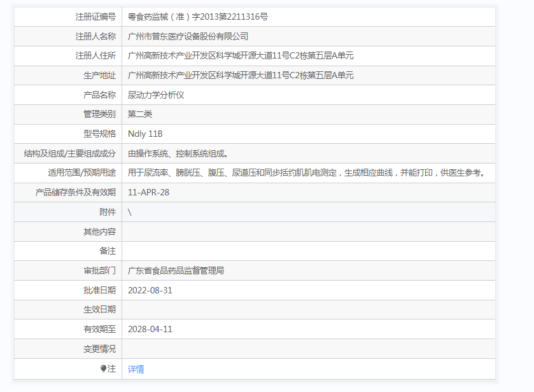This screenshot has width=534, height=392.
Task: Click the approving department 广东省食品药品监督管理局
Action: pyautogui.click(x=176, y=270)
